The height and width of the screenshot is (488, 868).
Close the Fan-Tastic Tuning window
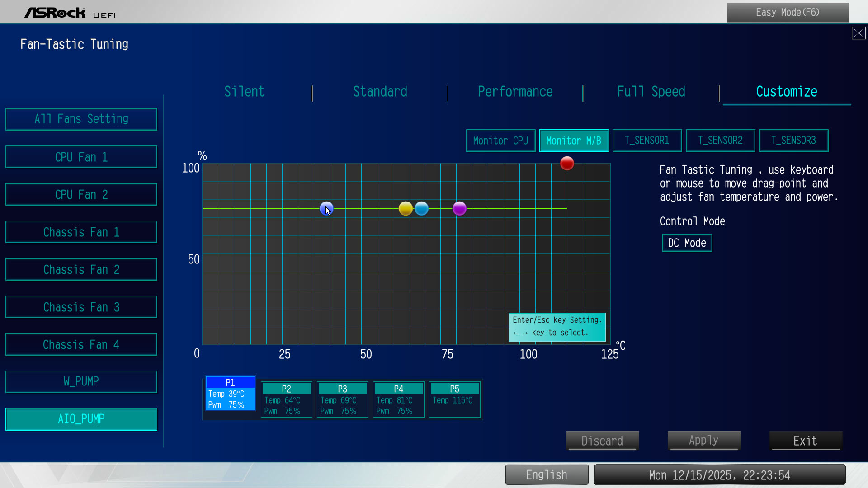tap(858, 33)
